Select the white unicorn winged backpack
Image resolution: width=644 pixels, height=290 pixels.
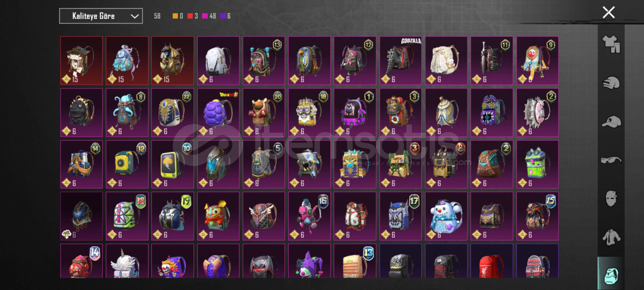[127, 261]
